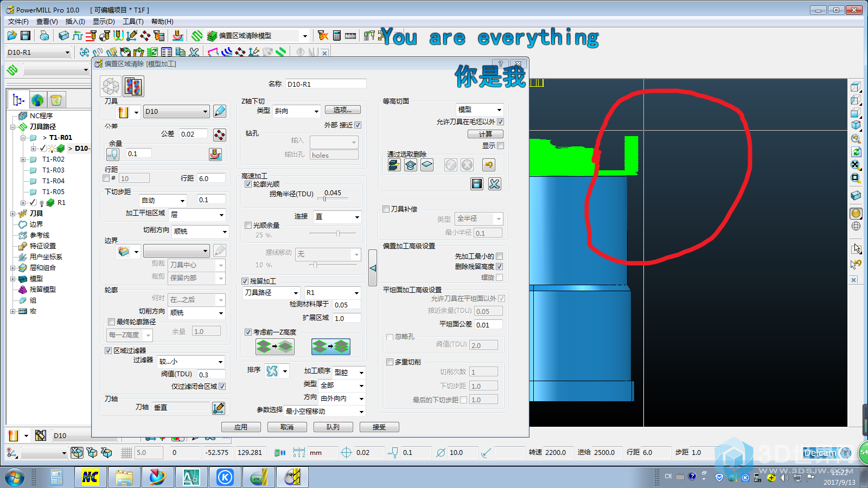Click the save icon under 通过选取删除

click(x=477, y=184)
